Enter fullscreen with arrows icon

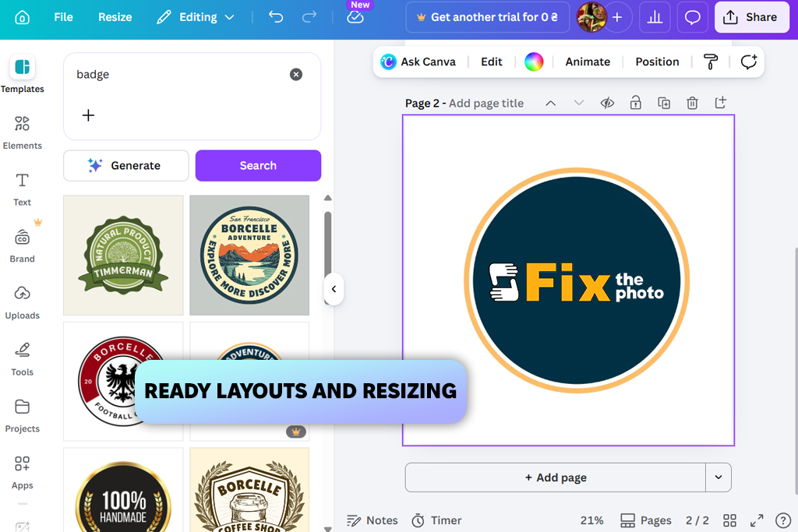tap(757, 520)
